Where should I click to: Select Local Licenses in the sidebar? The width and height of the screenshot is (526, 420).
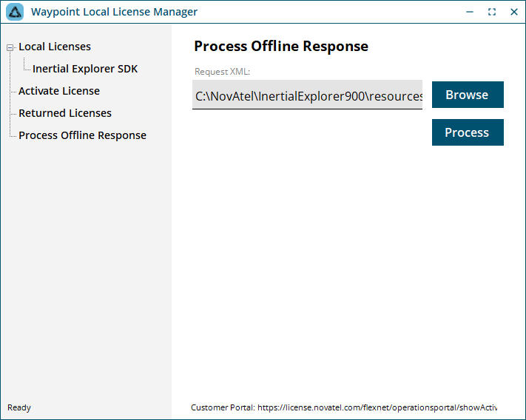click(55, 47)
